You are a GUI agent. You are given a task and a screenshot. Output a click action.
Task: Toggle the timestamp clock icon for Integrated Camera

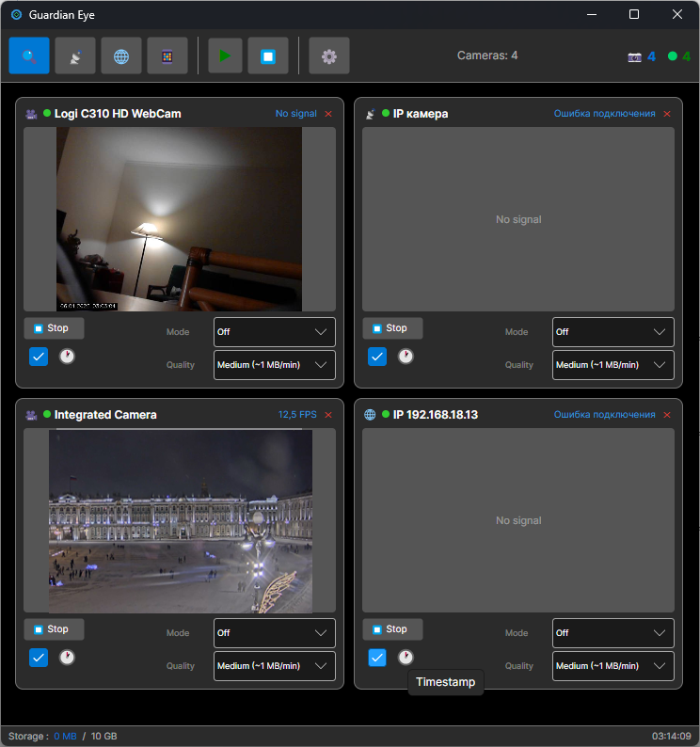pyautogui.click(x=67, y=657)
